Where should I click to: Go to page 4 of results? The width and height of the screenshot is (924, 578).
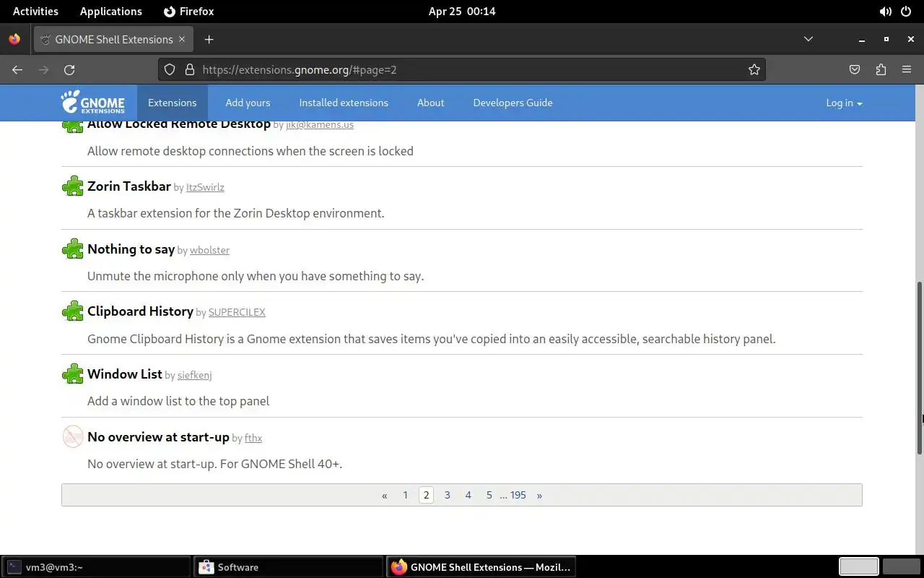468,495
